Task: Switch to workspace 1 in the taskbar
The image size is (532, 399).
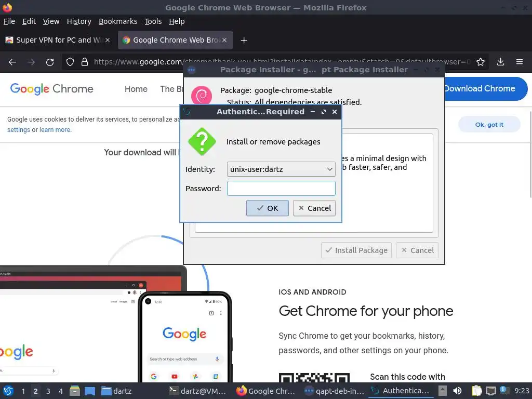Action: [x=23, y=391]
